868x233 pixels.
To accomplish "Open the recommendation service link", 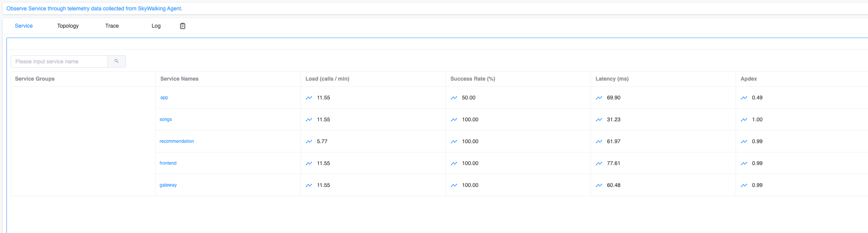I will [x=177, y=141].
